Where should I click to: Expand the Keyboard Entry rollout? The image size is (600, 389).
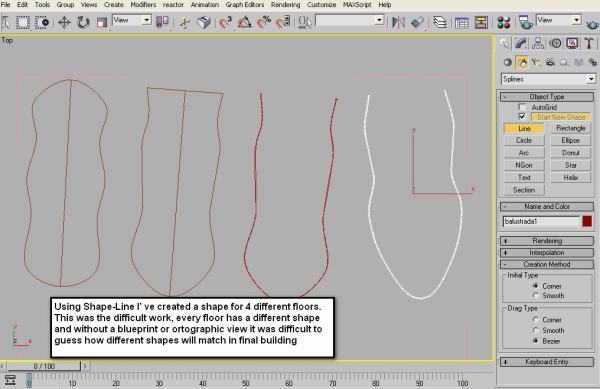547,362
